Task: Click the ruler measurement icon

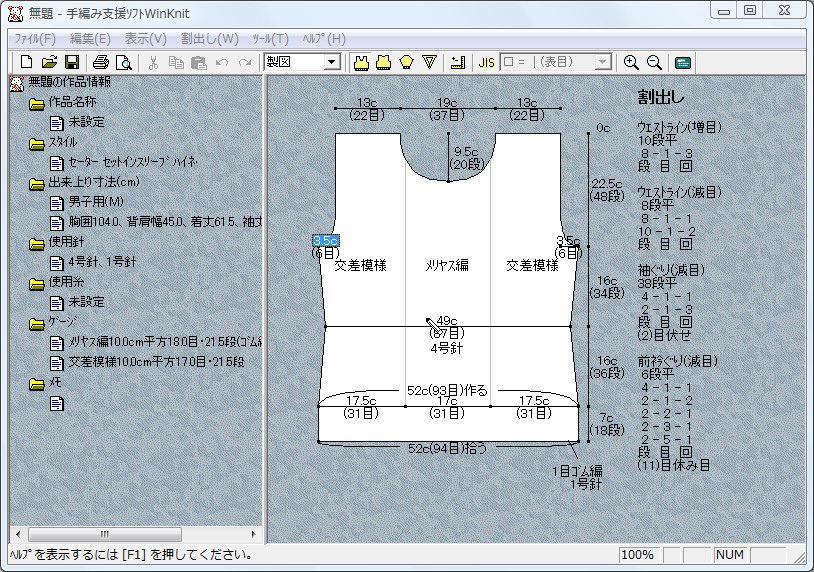Action: 457,62
